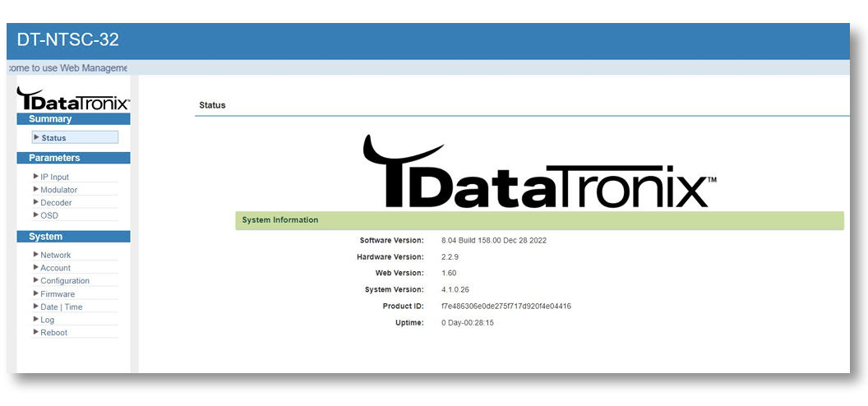Select the web version value 1.60
Image resolution: width=868 pixels, height=406 pixels.
tap(449, 273)
